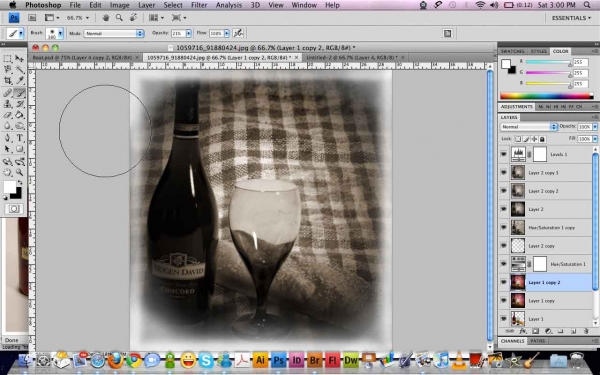Open Illustrator from the Dock
Image resolution: width=600 pixels, height=375 pixels.
tap(260, 360)
